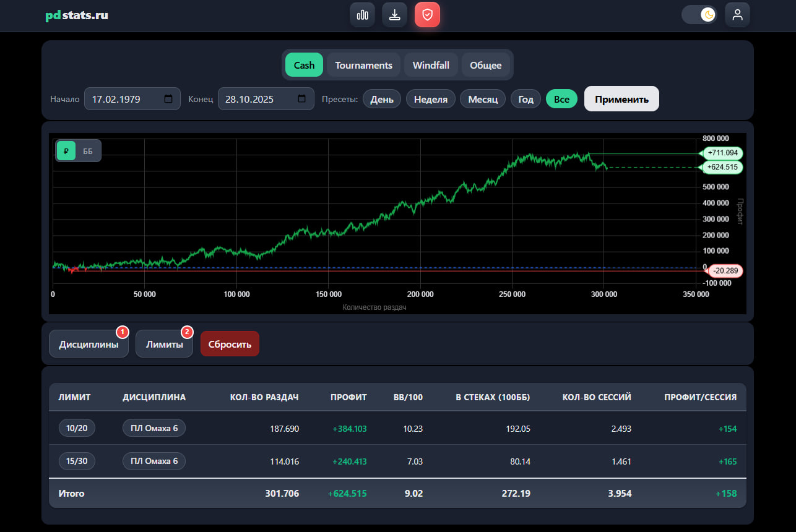Image resolution: width=796 pixels, height=532 pixels.
Task: Expand the Лимиты filter
Action: pos(165,344)
